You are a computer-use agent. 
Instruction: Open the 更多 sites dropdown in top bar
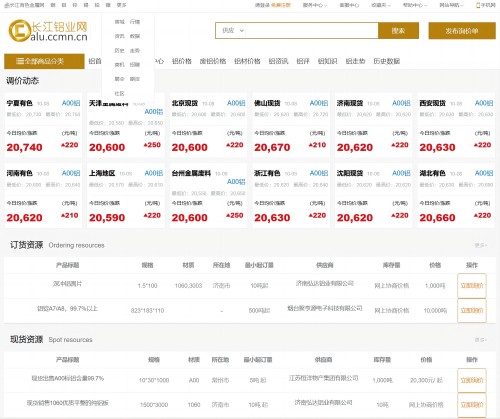pos(122,5)
